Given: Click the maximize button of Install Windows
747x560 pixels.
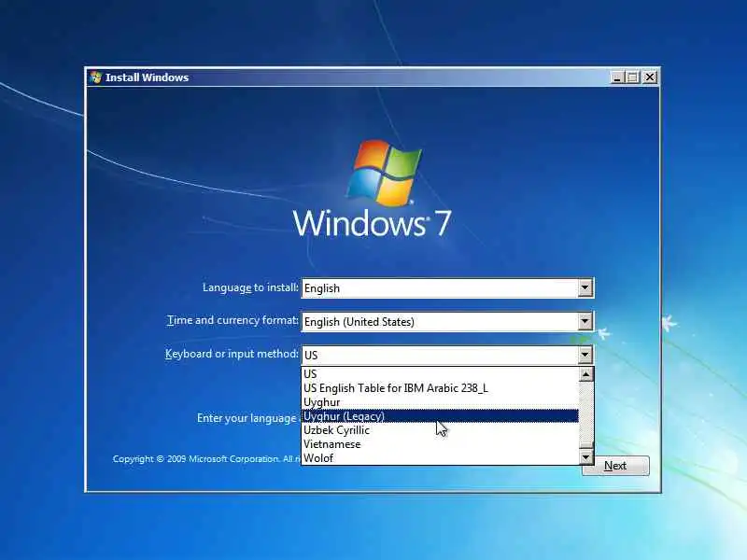Looking at the screenshot, I should [x=633, y=77].
